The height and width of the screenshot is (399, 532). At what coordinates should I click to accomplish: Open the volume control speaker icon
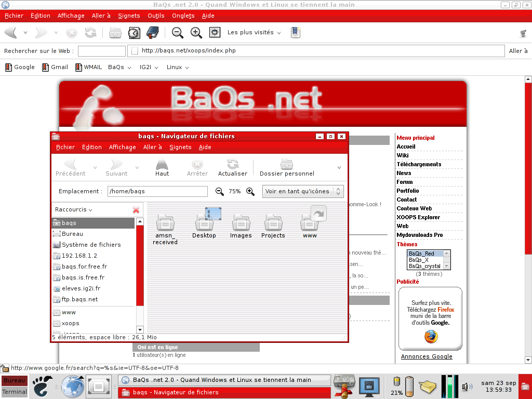467,387
